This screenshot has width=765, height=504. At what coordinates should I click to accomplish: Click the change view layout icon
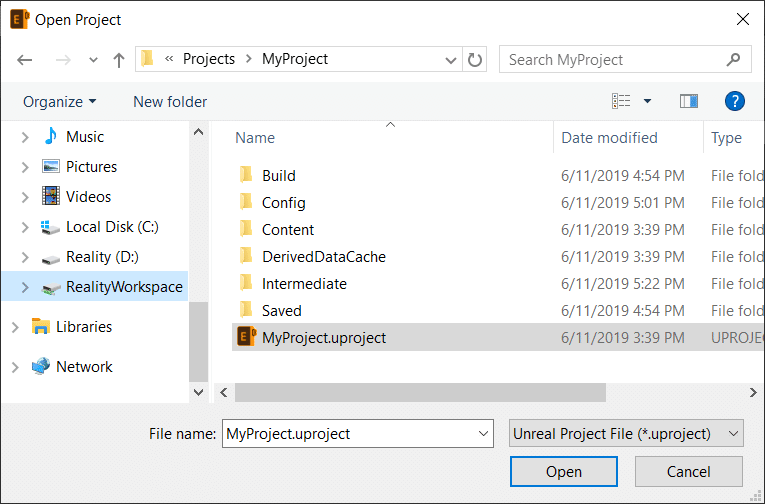(x=621, y=101)
